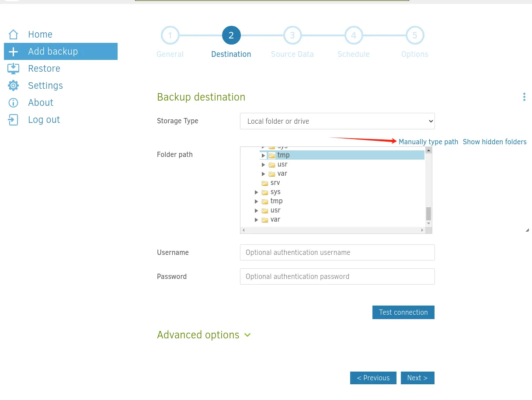Click the Log out door icon
The height and width of the screenshot is (400, 532).
point(14,120)
